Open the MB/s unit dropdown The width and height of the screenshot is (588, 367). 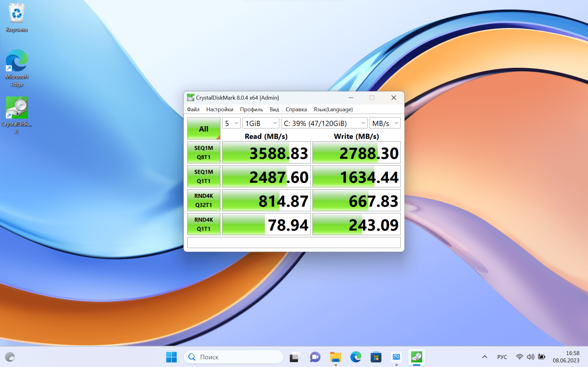(385, 123)
